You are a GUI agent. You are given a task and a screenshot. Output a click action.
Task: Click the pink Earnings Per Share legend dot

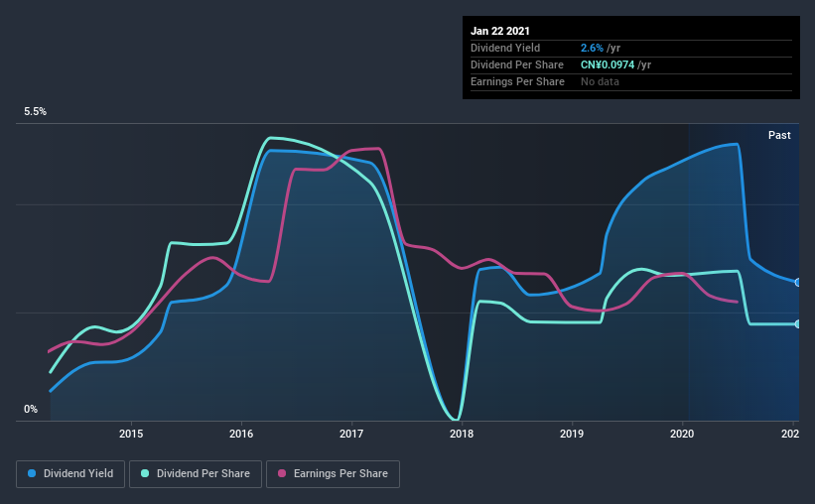282,473
